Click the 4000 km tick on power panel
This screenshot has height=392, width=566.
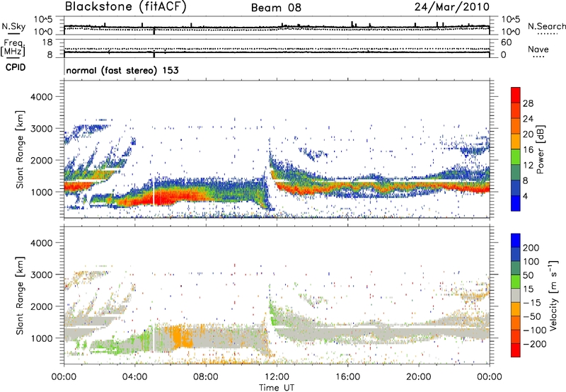(x=41, y=97)
